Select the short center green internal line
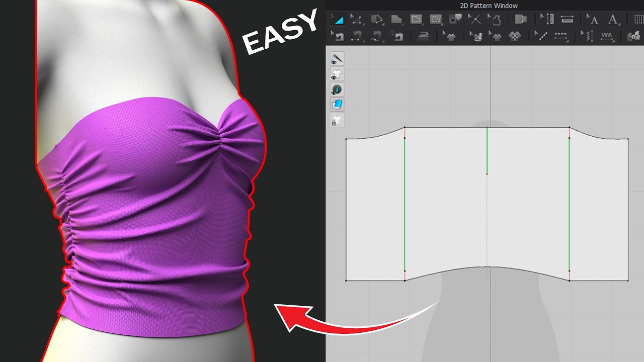 (x=487, y=151)
